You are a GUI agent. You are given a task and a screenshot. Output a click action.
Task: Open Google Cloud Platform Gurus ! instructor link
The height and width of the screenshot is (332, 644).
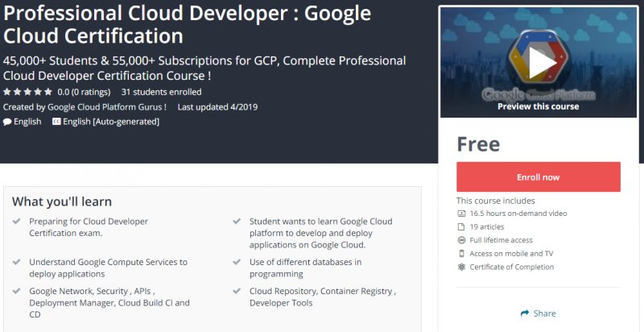107,107
